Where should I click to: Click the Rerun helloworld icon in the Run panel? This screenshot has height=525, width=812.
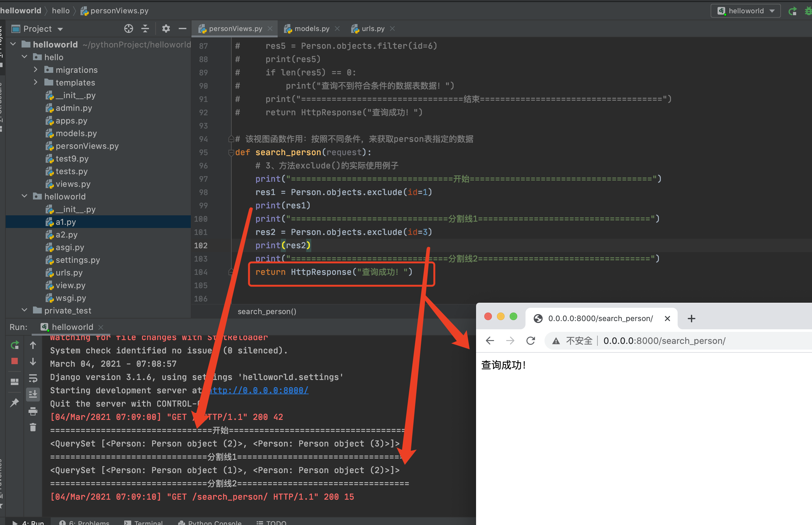coord(15,345)
